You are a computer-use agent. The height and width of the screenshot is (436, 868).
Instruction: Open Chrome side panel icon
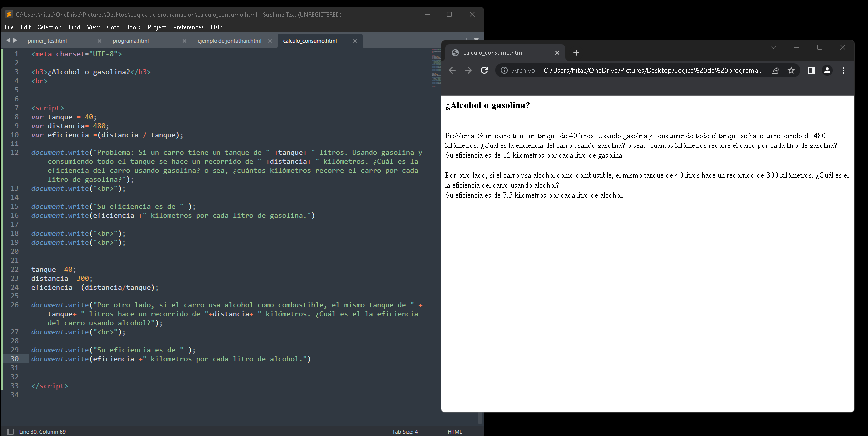coord(811,70)
